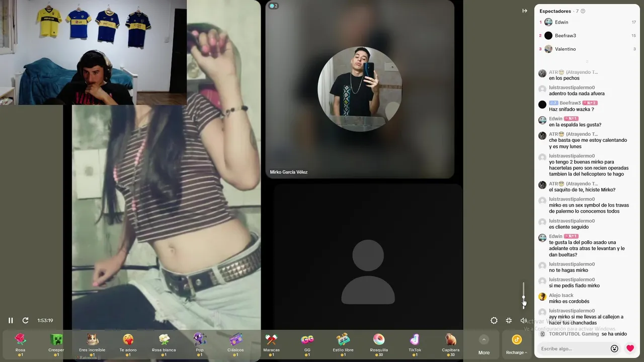Send the Creeper gift
Viewport: 644px width, 362px height.
(x=56, y=344)
